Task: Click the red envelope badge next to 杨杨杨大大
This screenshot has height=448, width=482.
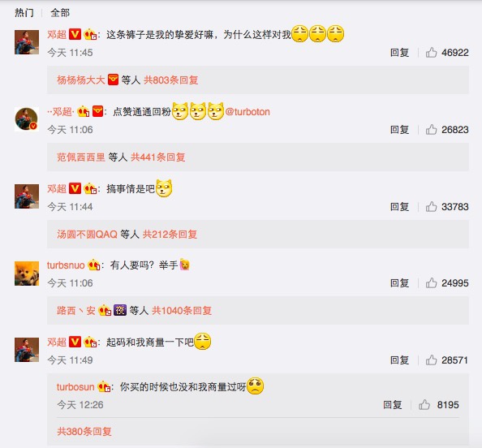Action: pyautogui.click(x=113, y=80)
